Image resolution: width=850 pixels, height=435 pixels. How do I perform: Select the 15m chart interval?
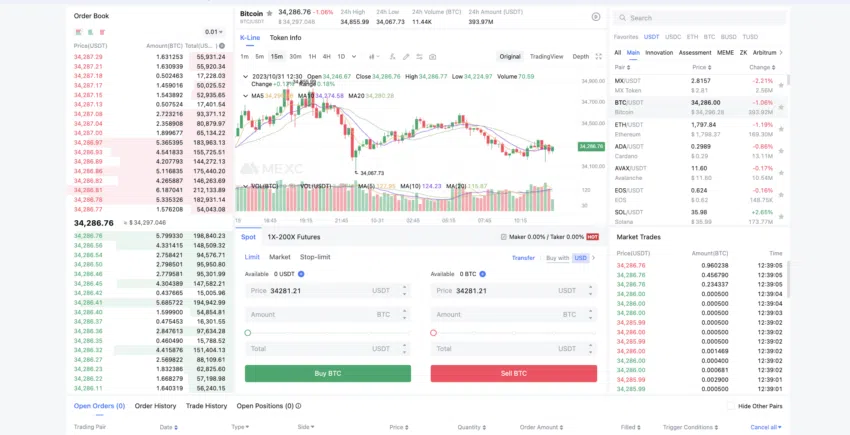(277, 56)
